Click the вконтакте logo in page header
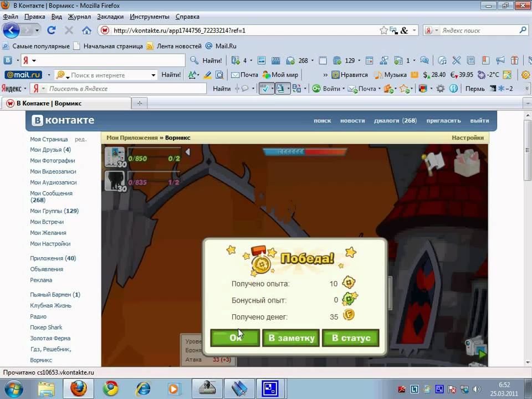532x399 pixels. coord(63,120)
